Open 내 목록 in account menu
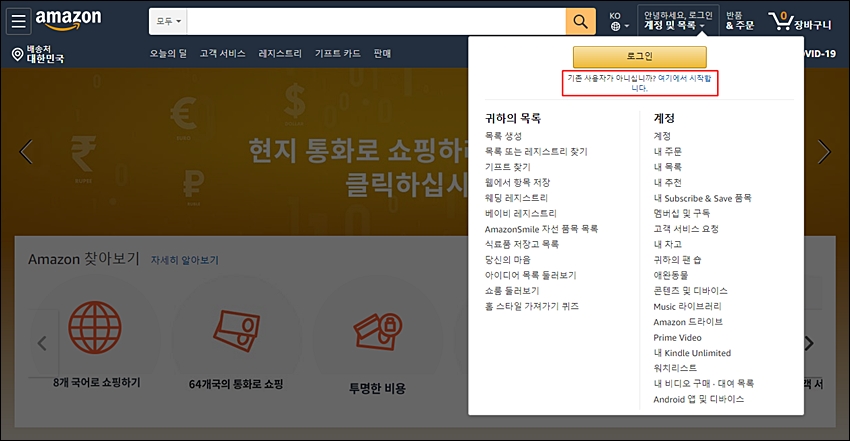This screenshot has height=441, width=850. coord(667,167)
